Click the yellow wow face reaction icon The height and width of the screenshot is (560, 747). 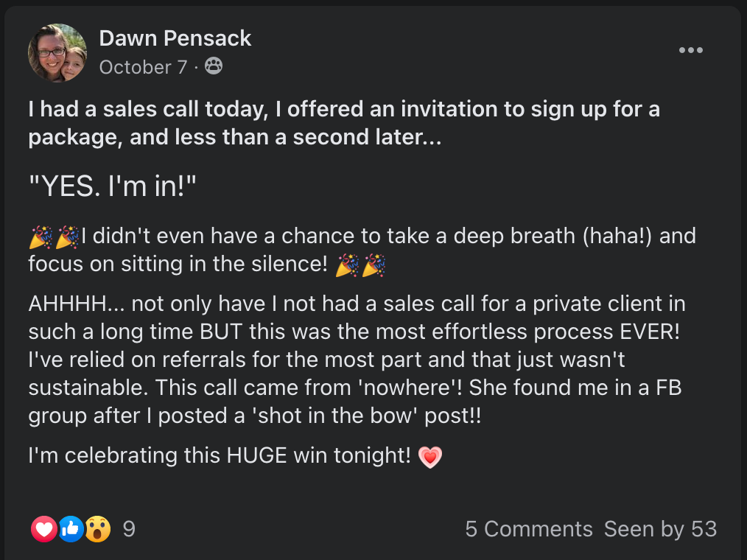coord(97,528)
